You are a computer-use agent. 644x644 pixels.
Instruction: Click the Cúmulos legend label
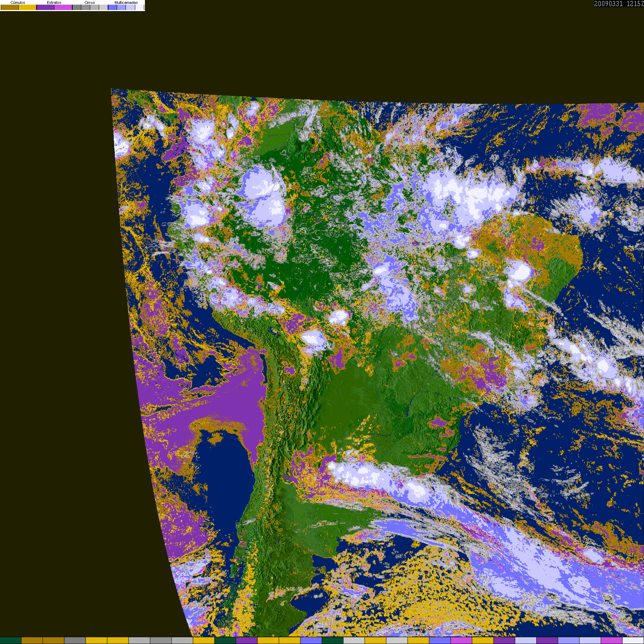coord(18,3)
